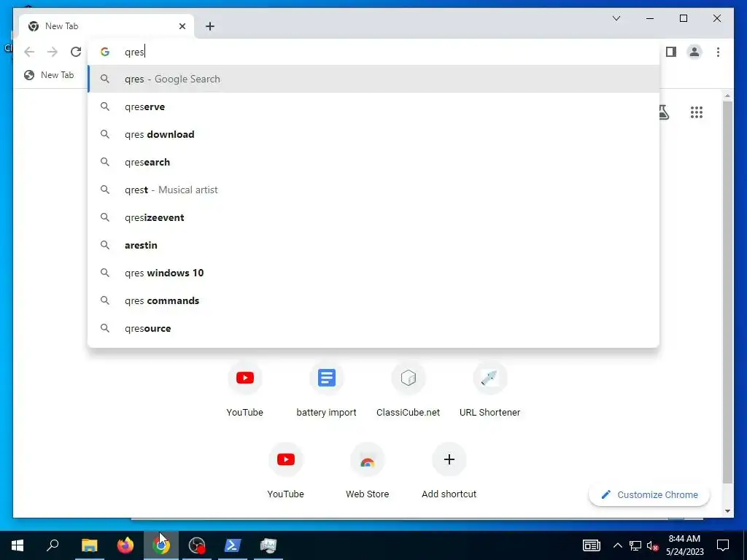
Task: Click inside the address bar text 'qres'
Action: click(134, 52)
